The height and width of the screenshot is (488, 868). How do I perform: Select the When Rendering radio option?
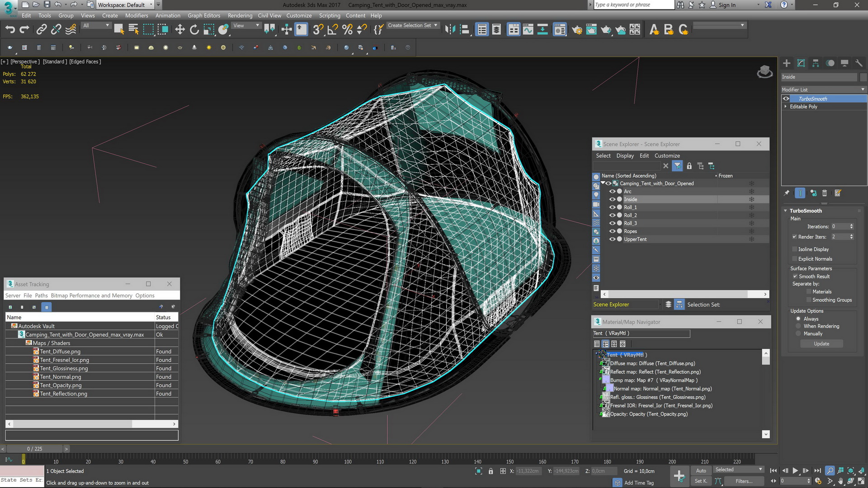coord(798,326)
